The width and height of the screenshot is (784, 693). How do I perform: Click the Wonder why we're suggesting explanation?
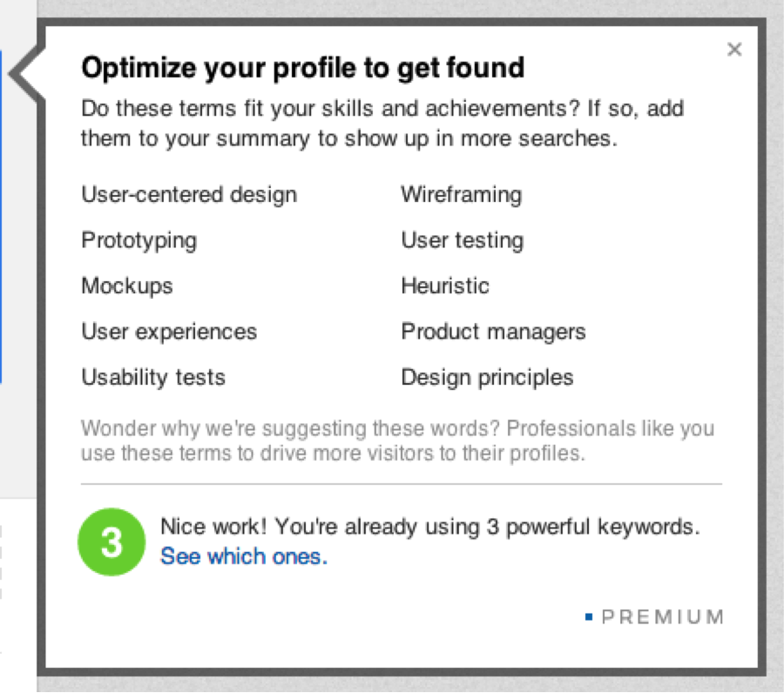(x=397, y=441)
